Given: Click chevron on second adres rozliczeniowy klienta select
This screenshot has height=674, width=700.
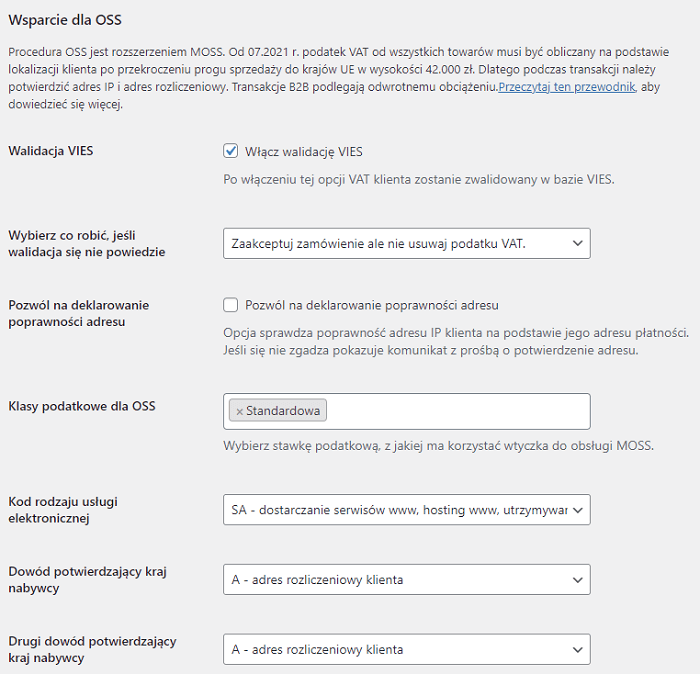Looking at the screenshot, I should point(578,649).
